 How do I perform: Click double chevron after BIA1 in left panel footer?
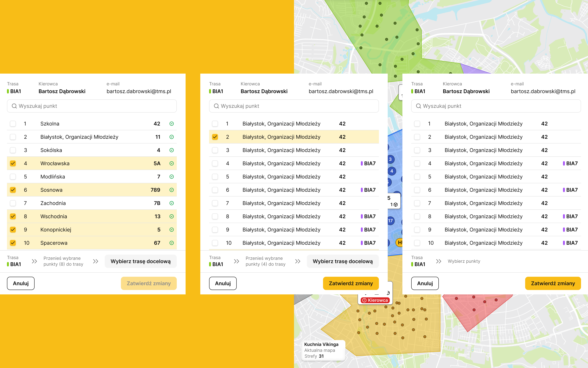(x=35, y=261)
